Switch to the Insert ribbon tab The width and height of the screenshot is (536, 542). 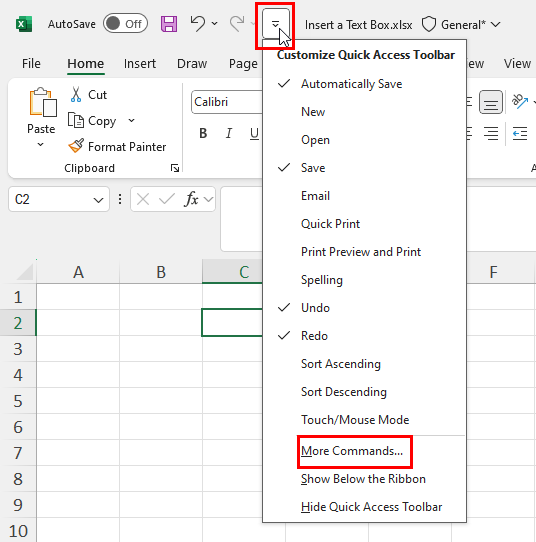click(140, 64)
